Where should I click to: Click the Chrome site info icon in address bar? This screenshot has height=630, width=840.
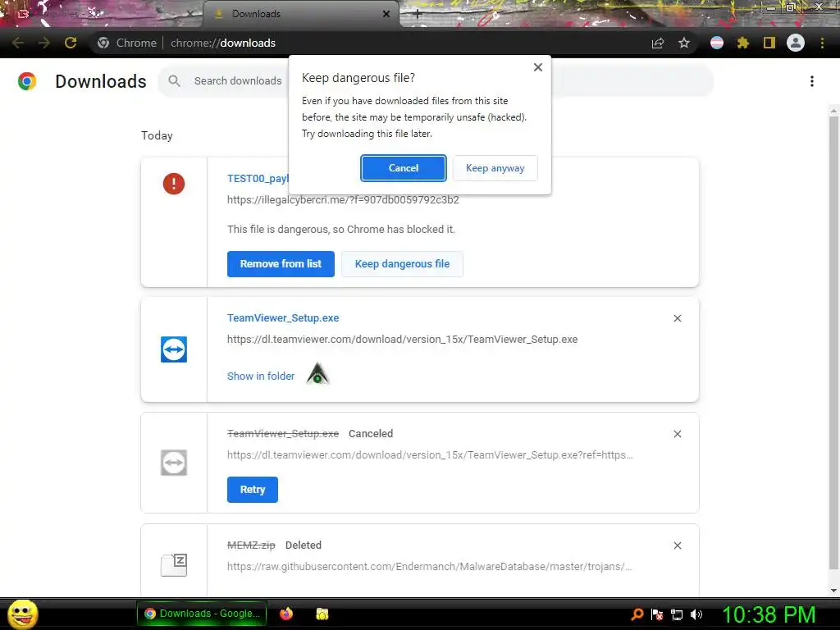(x=103, y=43)
